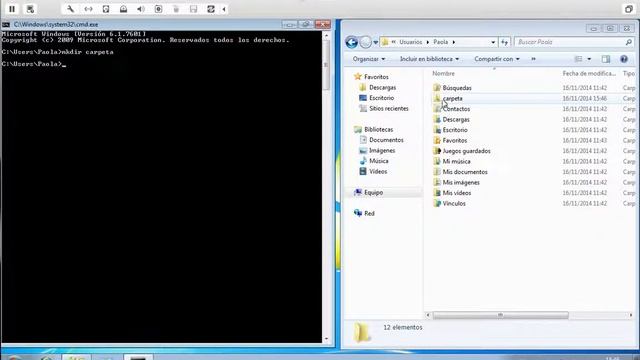Go back in Explorer window
This screenshot has width=640, height=360.
coord(351,42)
